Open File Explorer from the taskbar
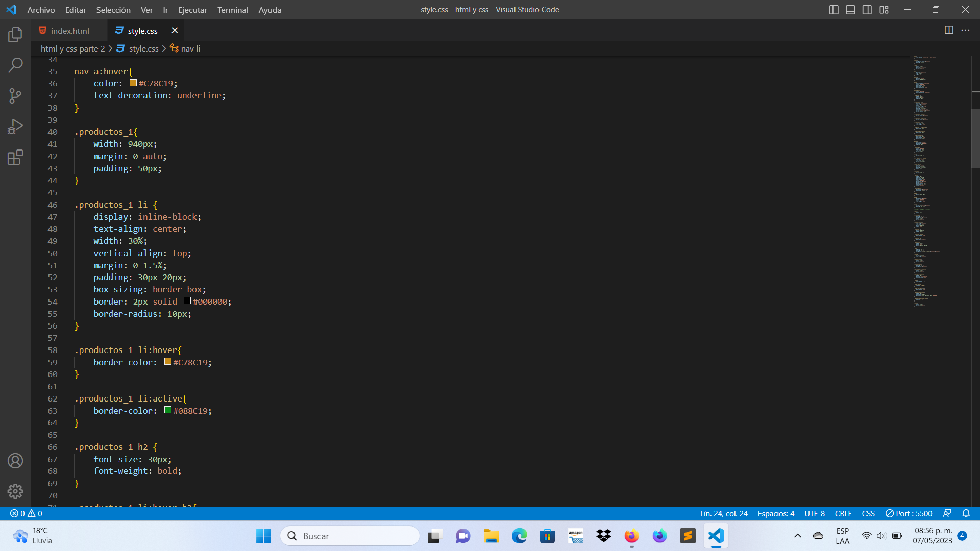The height and width of the screenshot is (551, 980). click(492, 536)
